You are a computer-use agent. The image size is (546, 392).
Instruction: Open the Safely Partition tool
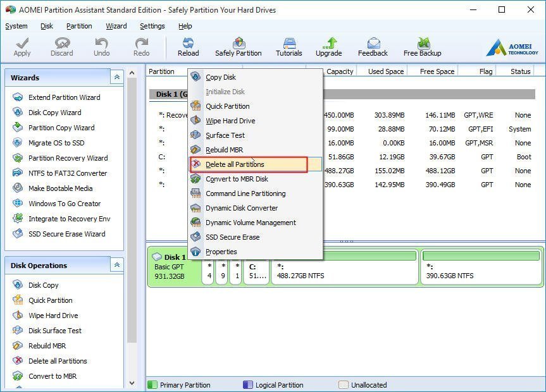pyautogui.click(x=238, y=47)
